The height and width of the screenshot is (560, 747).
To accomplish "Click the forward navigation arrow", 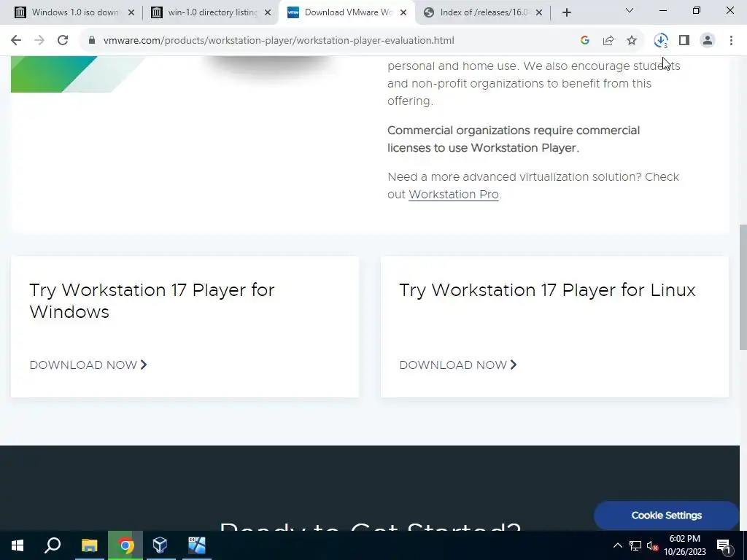I will click(39, 41).
